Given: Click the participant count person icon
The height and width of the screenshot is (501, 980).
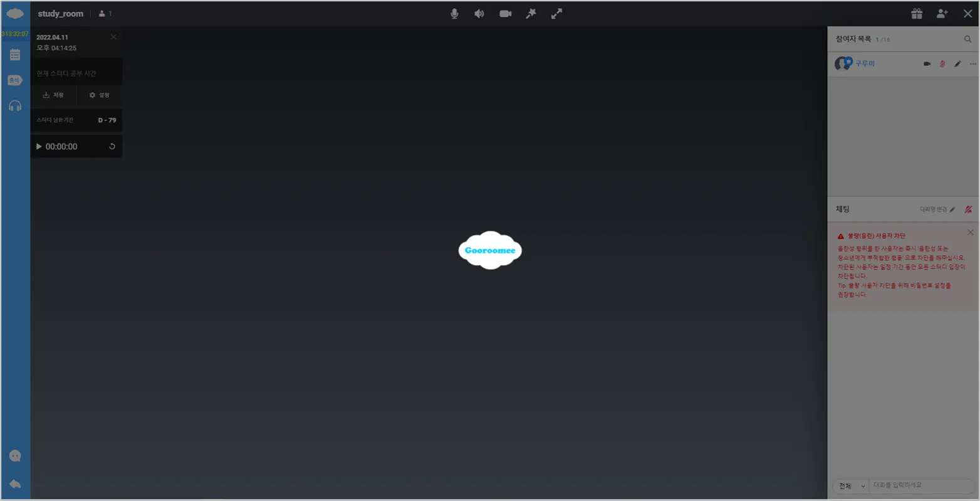Looking at the screenshot, I should (x=102, y=13).
